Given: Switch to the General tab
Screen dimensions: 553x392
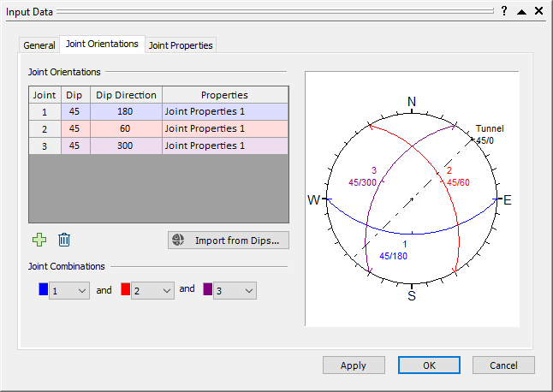Looking at the screenshot, I should (x=39, y=45).
